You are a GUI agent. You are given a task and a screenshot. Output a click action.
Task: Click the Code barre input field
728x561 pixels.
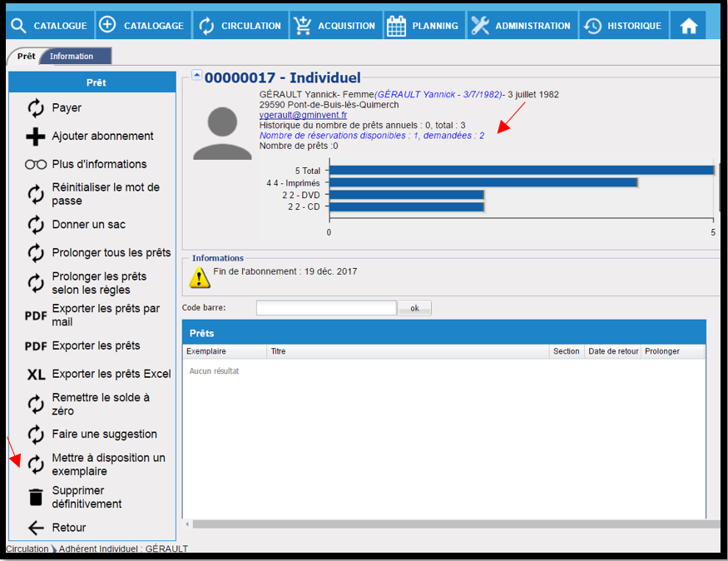click(326, 308)
